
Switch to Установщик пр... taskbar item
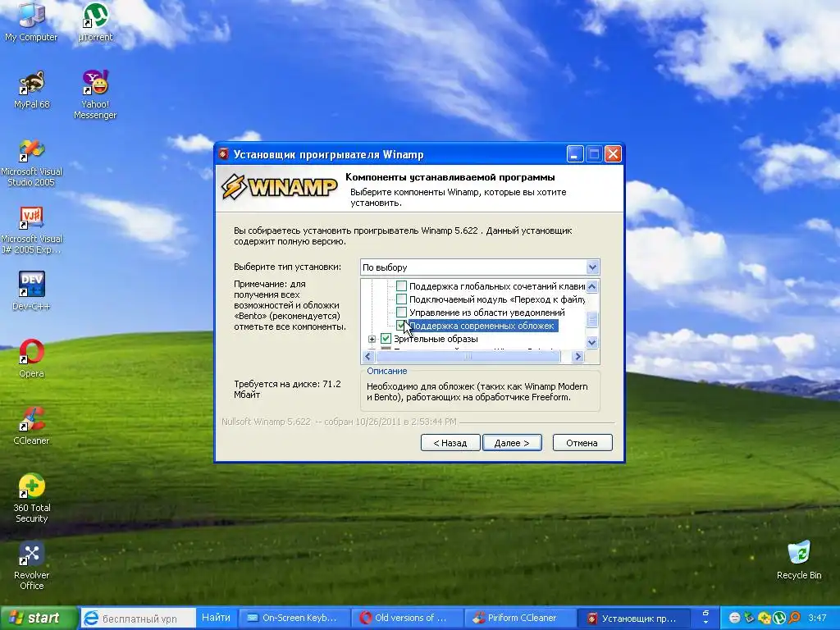[x=632, y=619]
